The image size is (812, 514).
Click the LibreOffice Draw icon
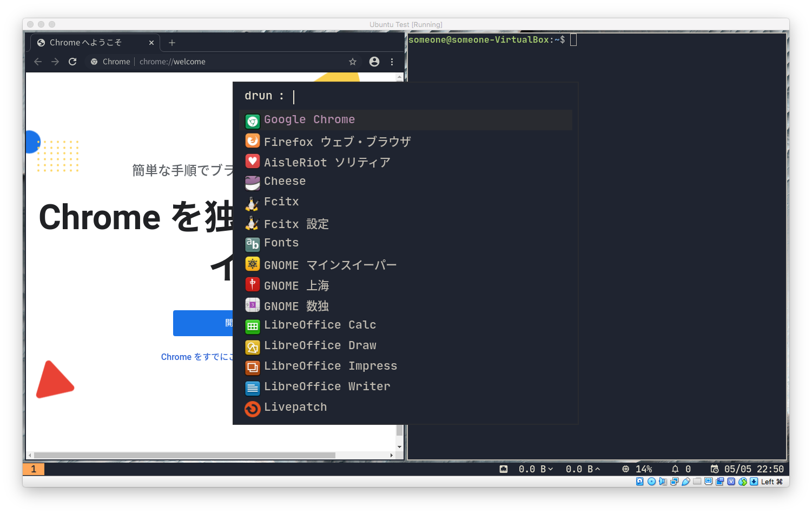[253, 346]
